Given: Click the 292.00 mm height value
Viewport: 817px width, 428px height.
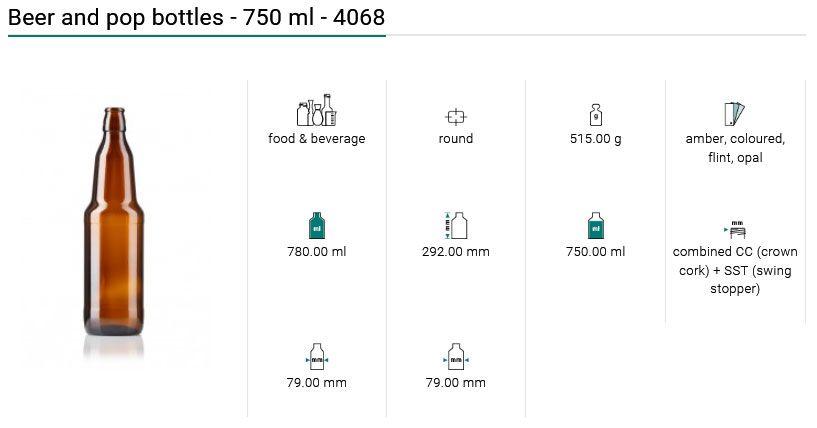Looking at the screenshot, I should tap(455, 252).
